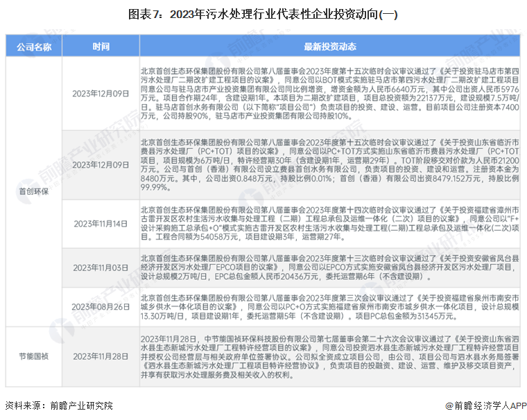Select the '最新投资动态' column header
The image size is (527, 420).
tap(329, 46)
